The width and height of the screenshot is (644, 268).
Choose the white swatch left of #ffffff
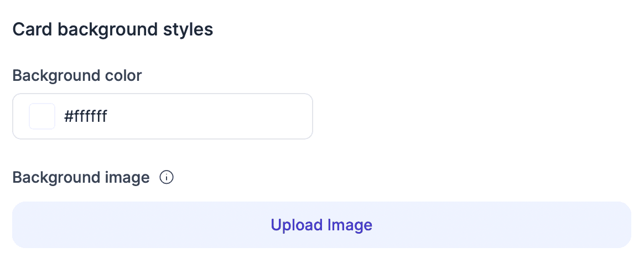[x=42, y=116]
